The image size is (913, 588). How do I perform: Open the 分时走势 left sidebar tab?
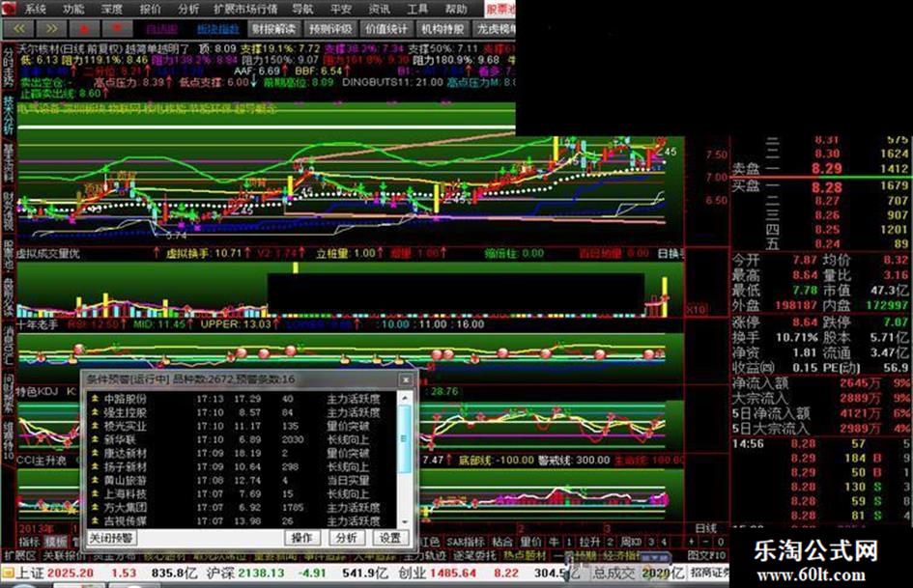click(8, 67)
